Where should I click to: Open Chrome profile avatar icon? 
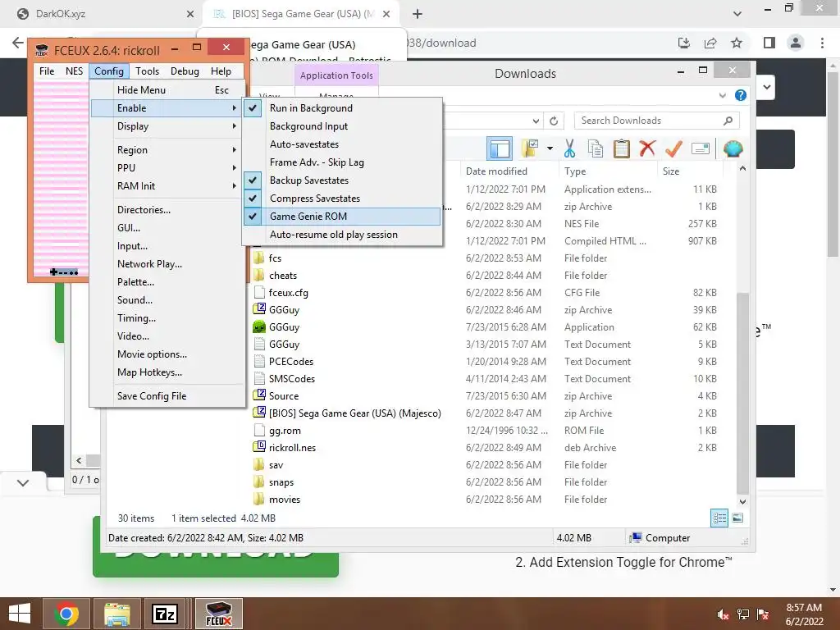tap(796, 43)
